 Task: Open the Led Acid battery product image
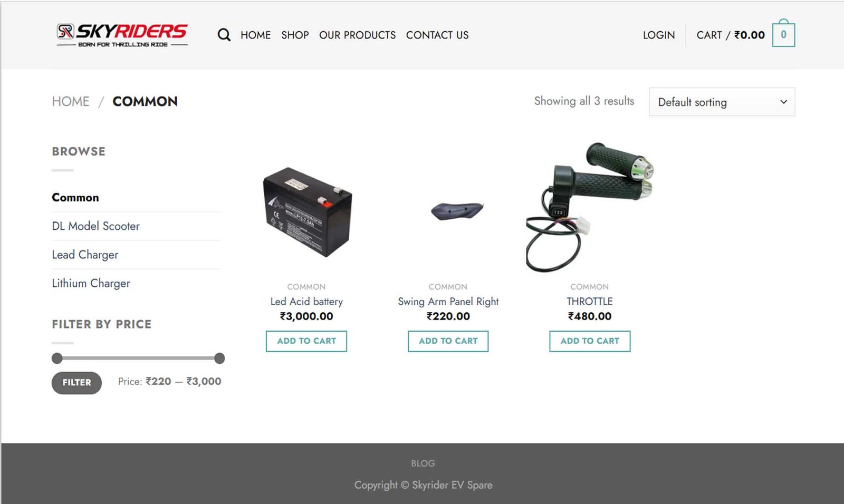pyautogui.click(x=306, y=211)
